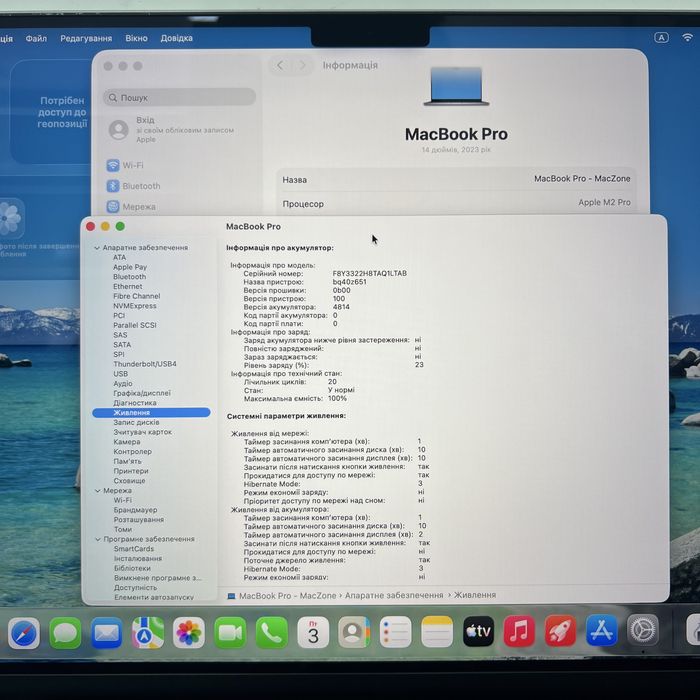The height and width of the screenshot is (700, 700).
Task: Click Bluetooth icon in Settings sidebar
Action: pos(112,186)
